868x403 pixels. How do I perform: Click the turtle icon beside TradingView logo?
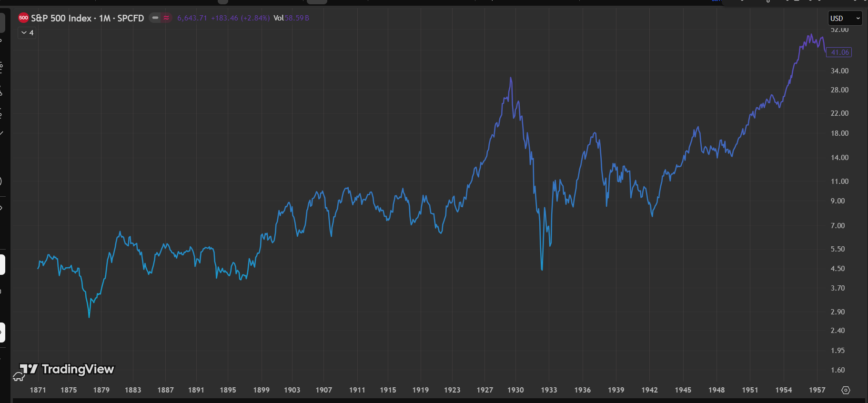(19, 377)
